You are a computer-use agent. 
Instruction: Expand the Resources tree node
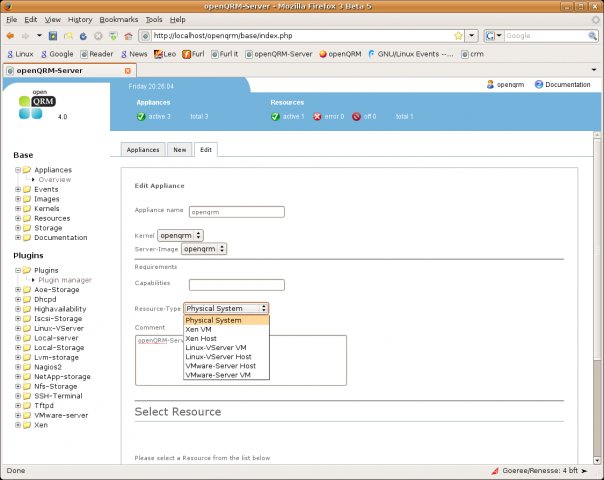tap(18, 218)
